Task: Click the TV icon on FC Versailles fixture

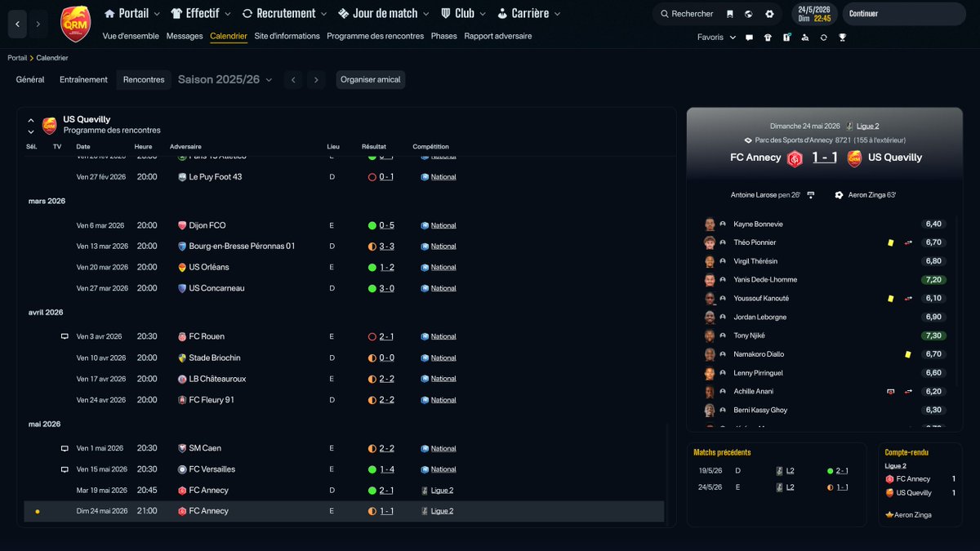Action: pyautogui.click(x=65, y=469)
